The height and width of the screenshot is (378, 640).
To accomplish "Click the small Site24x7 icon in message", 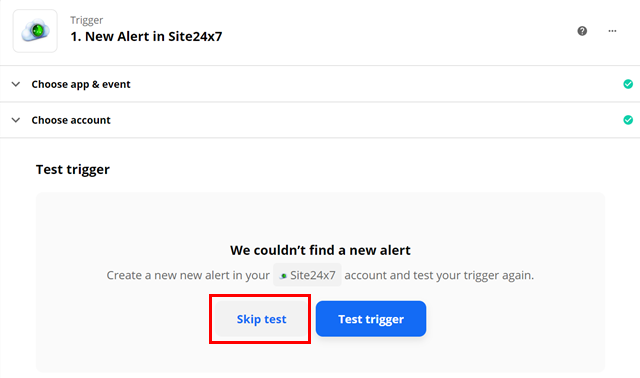I will [x=283, y=276].
